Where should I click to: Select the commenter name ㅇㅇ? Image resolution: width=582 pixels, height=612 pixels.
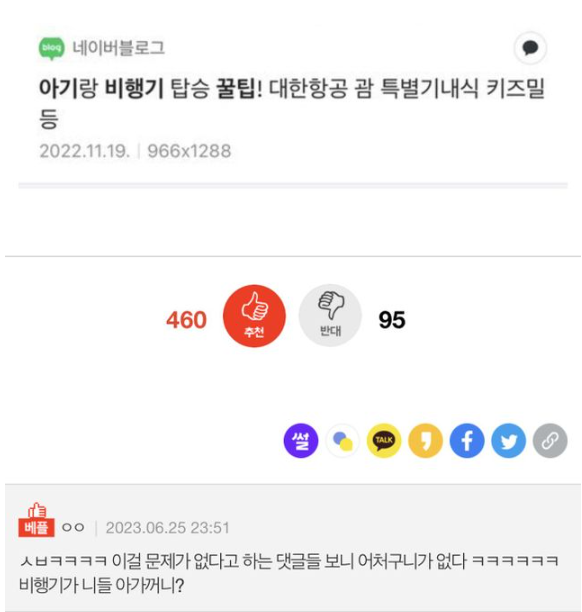(73, 528)
